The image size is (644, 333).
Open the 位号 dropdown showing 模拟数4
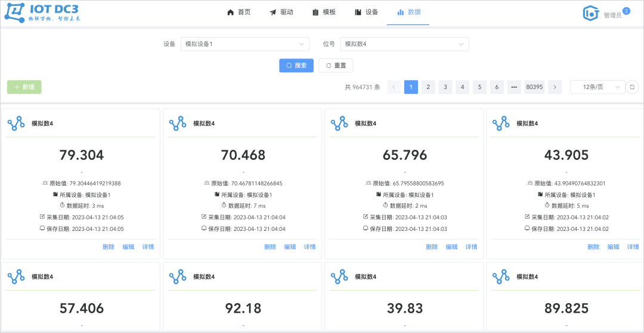404,44
